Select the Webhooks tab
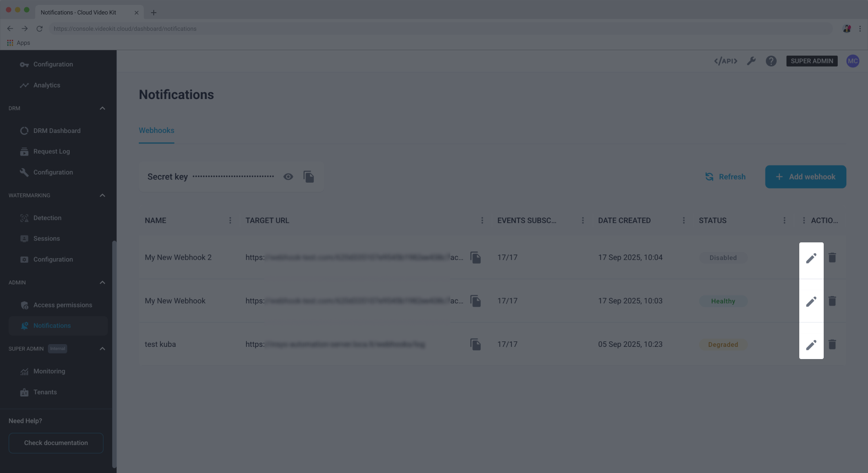 [156, 131]
